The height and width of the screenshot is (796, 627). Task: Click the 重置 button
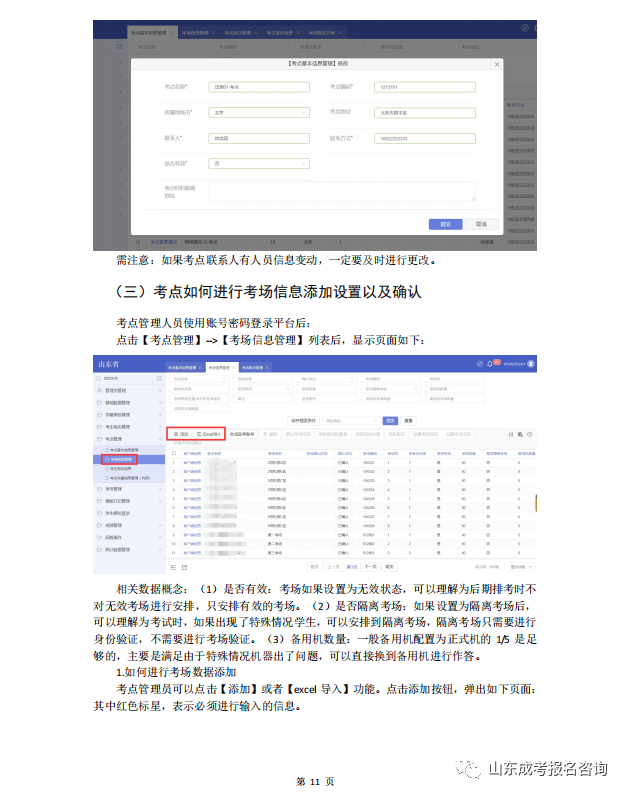(408, 421)
